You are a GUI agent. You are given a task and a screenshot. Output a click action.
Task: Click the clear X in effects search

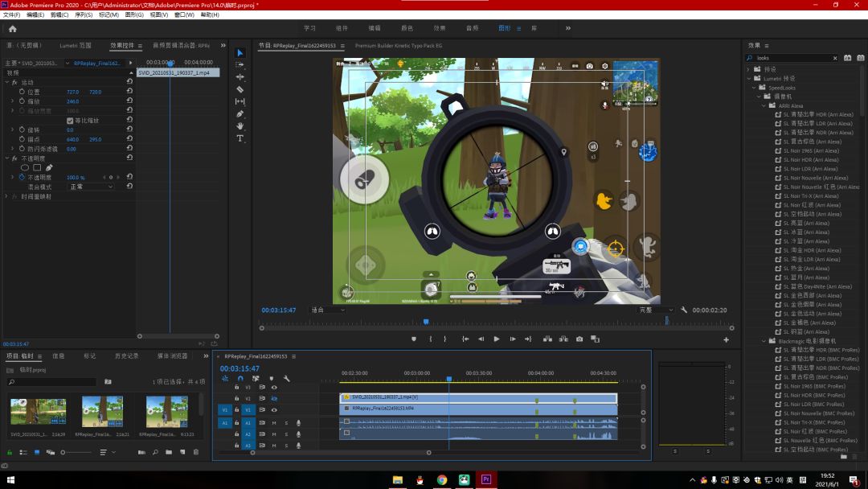[835, 58]
